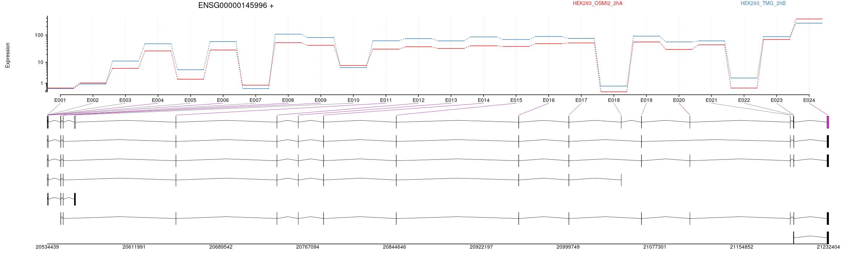Click exon label E023
Viewport: 868px width, 253px height.
click(x=776, y=100)
